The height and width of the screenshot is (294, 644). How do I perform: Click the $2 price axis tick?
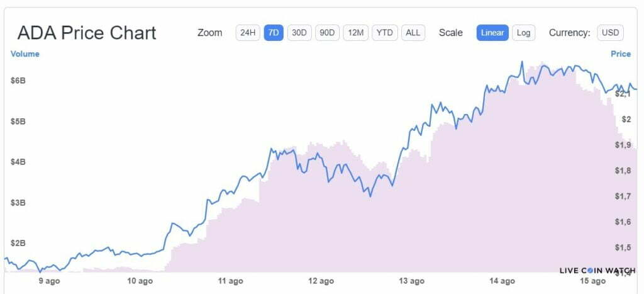coord(626,120)
